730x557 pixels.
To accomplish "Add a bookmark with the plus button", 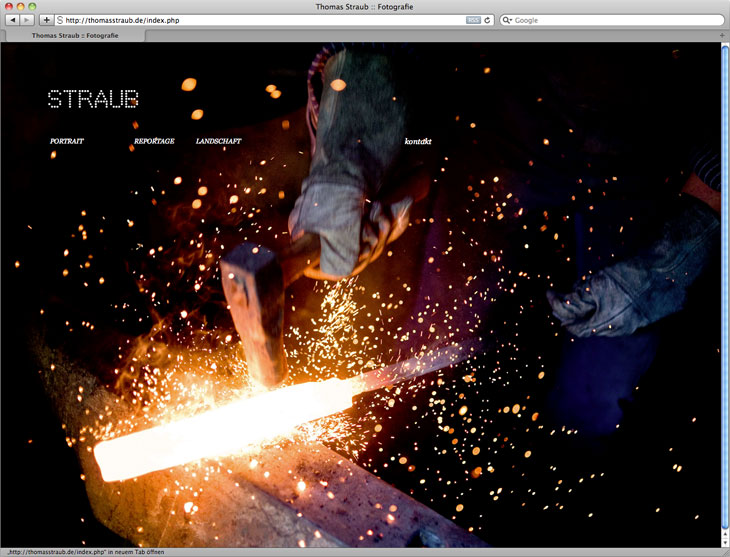I will tap(46, 20).
